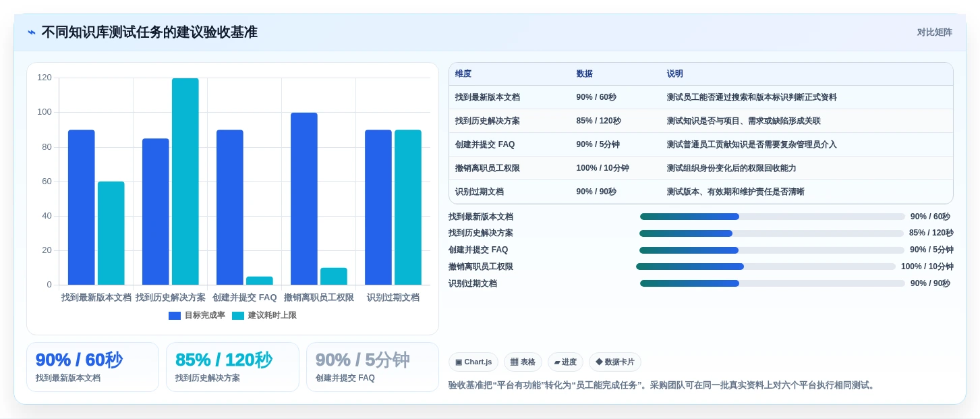980x419 pixels.
Task: Open the 90% / 60秒 data card
Action: [x=93, y=367]
